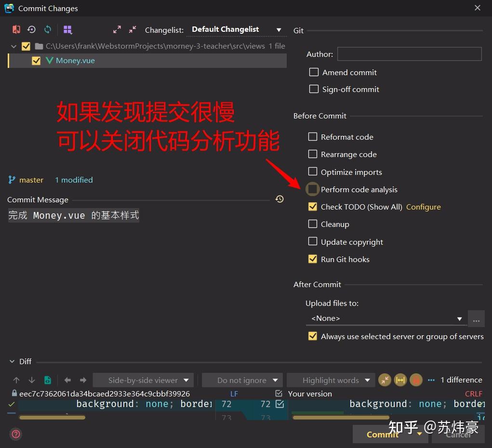492x448 pixels.
Task: Enable Sign-off commit checkbox
Action: [x=314, y=89]
